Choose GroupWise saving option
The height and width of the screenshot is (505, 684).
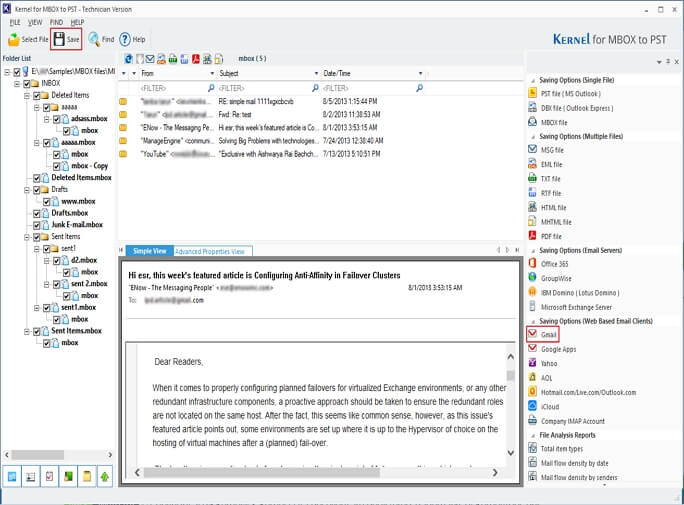(550, 278)
